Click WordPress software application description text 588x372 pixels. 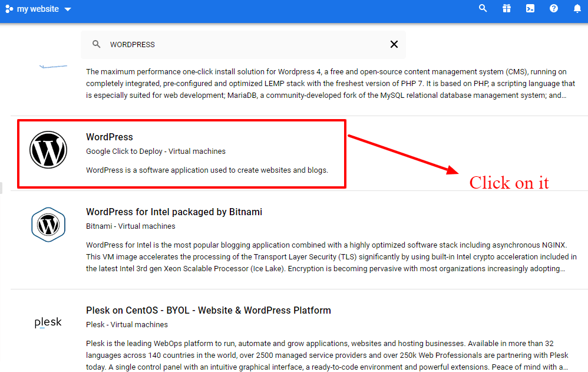(207, 170)
